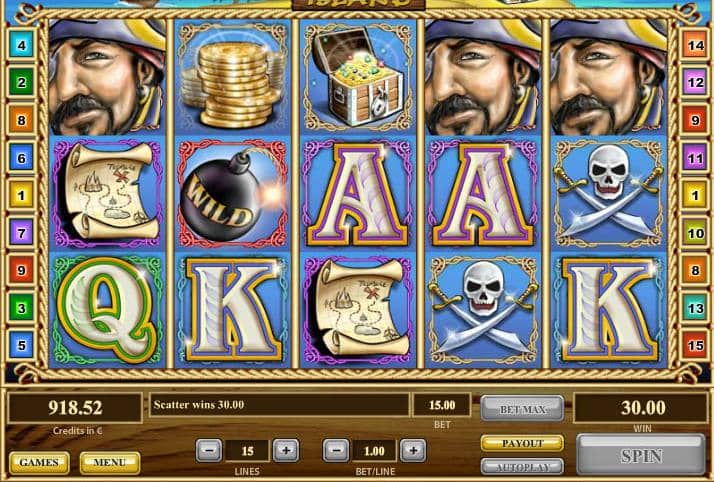Open the Games list
The image size is (714, 482).
tap(39, 462)
